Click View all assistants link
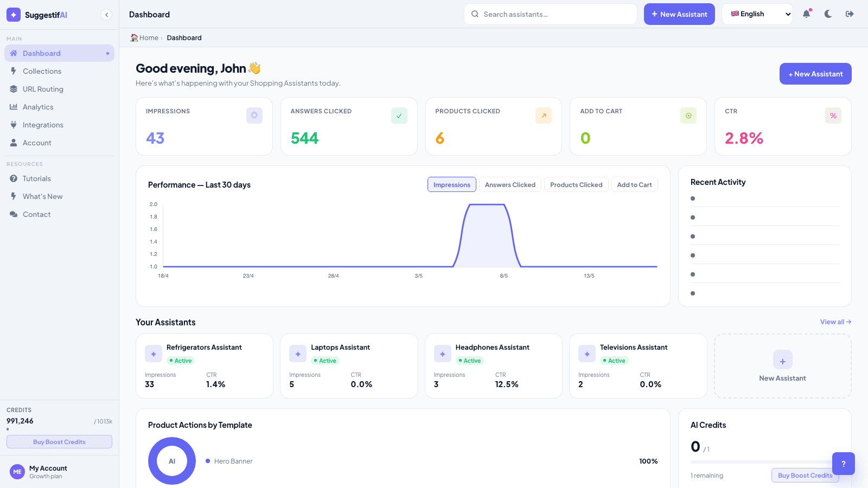 coord(835,322)
